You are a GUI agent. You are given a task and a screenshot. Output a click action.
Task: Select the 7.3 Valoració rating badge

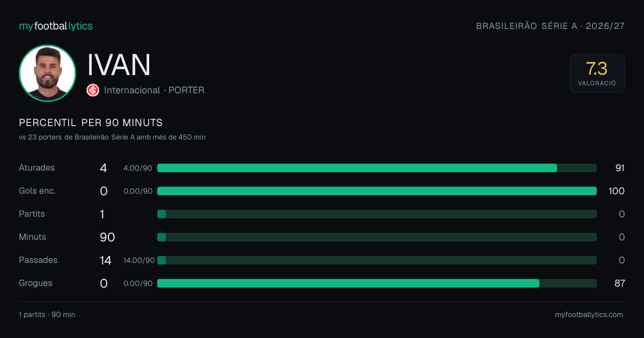pyautogui.click(x=597, y=74)
